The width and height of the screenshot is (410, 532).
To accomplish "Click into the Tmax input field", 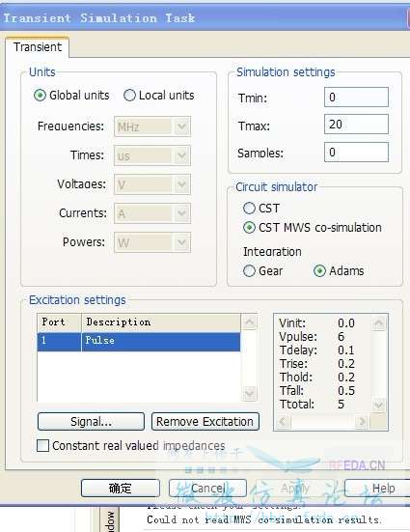I will (x=356, y=125).
